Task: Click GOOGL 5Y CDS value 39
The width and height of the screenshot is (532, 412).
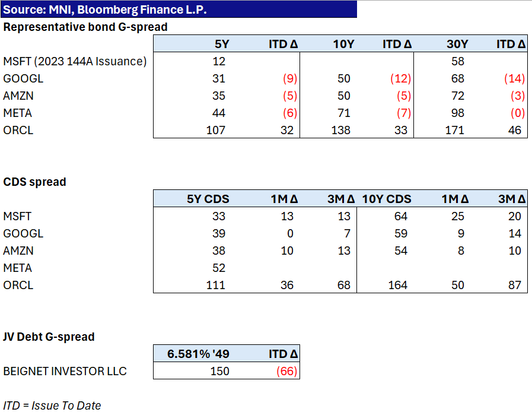Action: coord(219,234)
